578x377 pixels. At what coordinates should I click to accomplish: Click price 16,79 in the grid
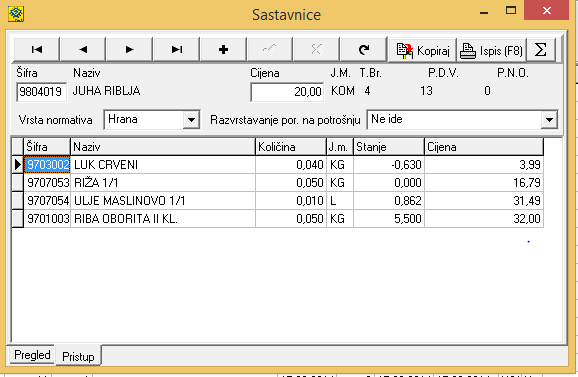pyautogui.click(x=484, y=182)
